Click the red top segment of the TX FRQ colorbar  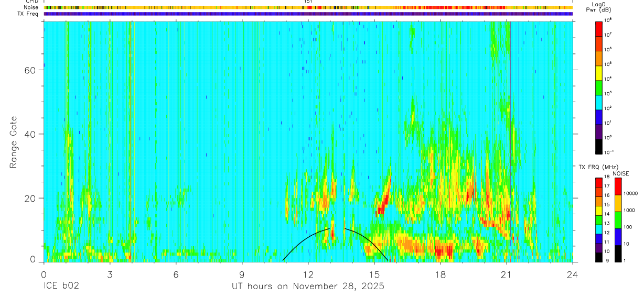click(x=599, y=183)
